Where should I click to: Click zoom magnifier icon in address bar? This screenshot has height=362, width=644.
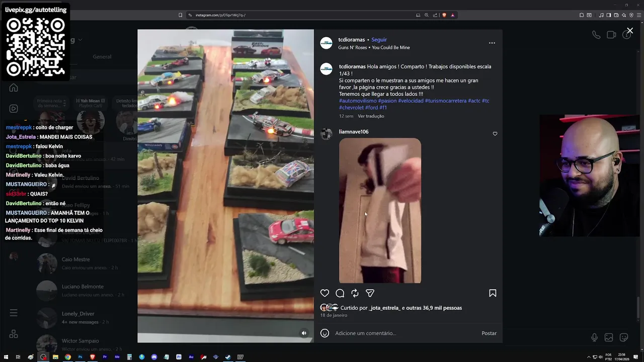(x=427, y=15)
